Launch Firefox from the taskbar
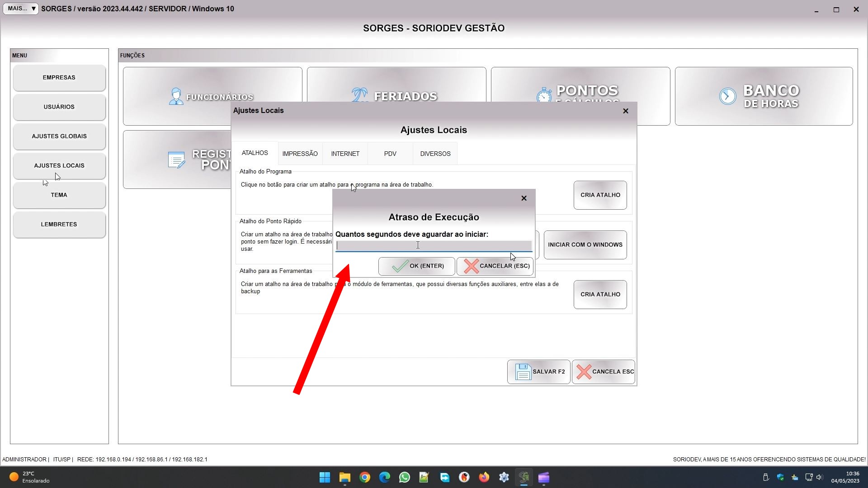 click(484, 478)
